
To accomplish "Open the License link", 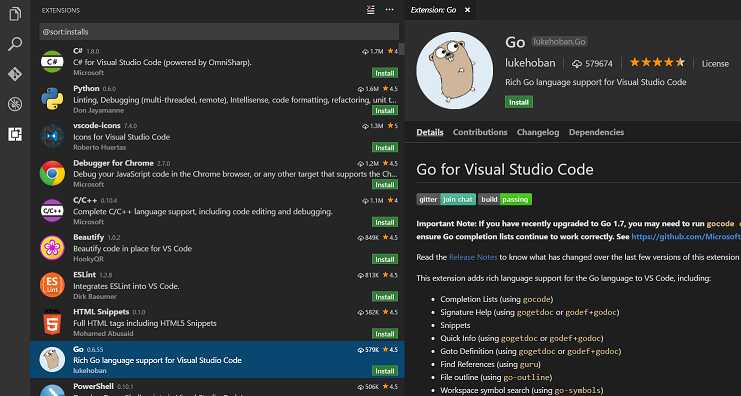I will (715, 63).
